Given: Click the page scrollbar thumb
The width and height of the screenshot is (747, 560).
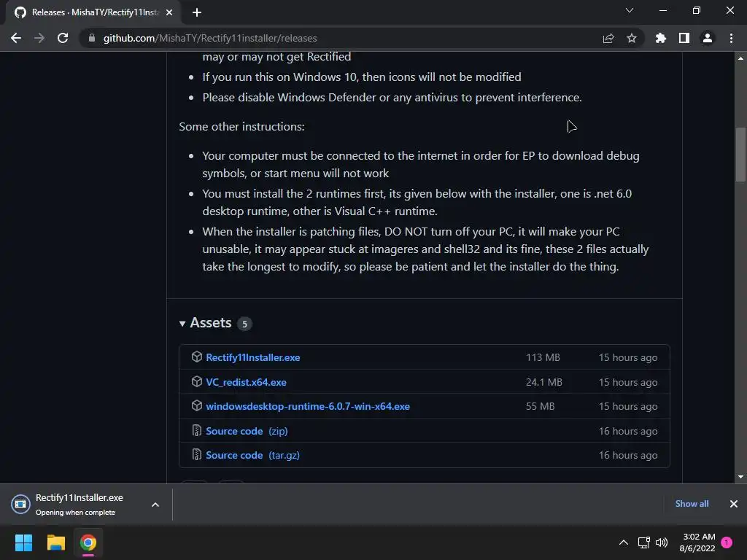Looking at the screenshot, I should [740, 155].
